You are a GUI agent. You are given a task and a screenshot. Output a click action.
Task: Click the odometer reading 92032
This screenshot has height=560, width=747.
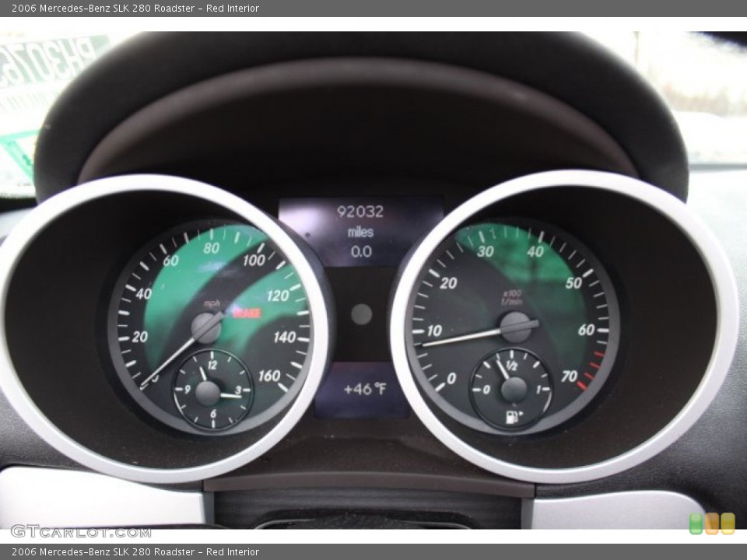pos(360,212)
